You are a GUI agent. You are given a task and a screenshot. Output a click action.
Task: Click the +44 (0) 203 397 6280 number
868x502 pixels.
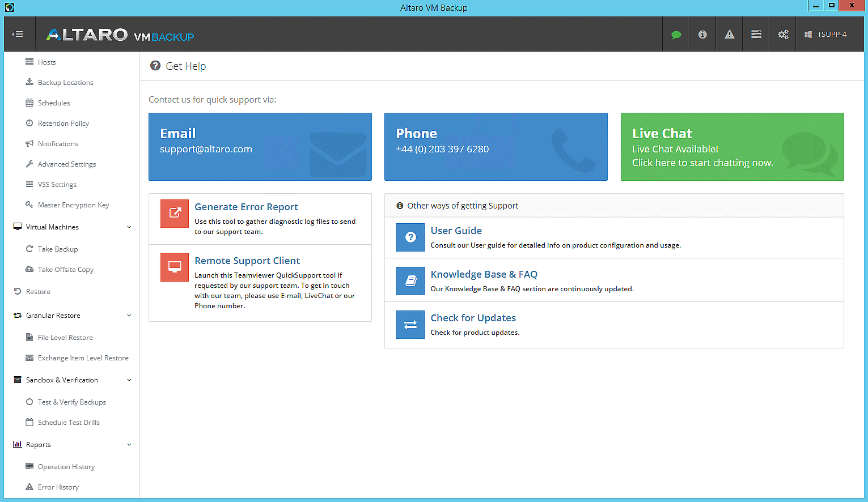tap(442, 149)
